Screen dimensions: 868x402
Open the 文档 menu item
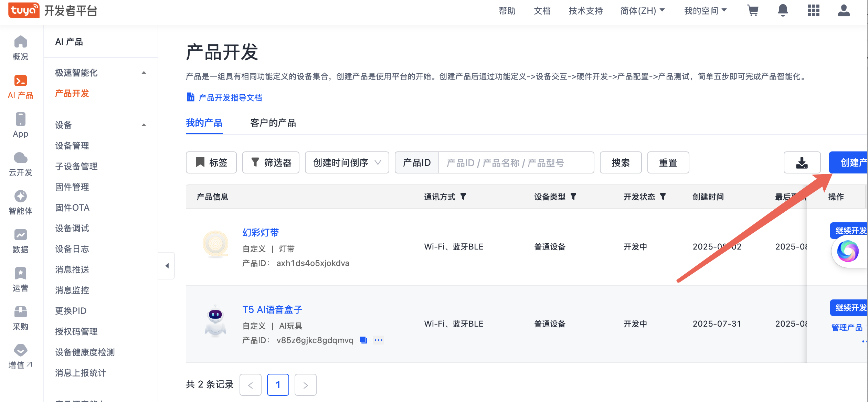pos(542,10)
